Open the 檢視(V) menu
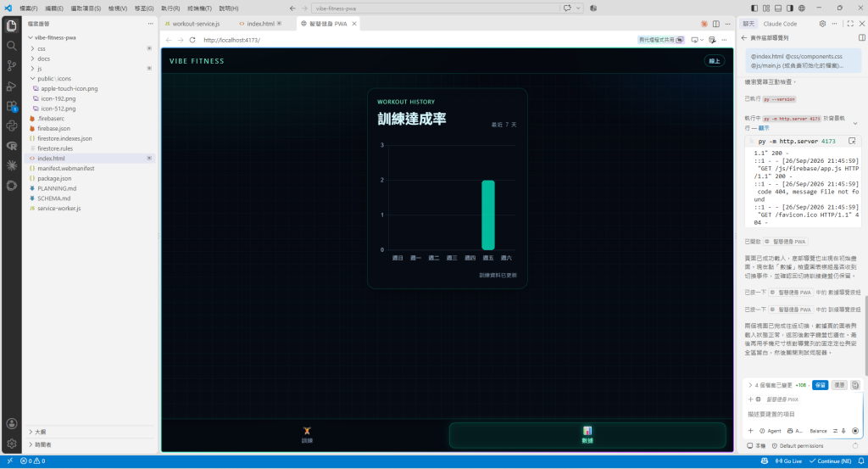 117,8
